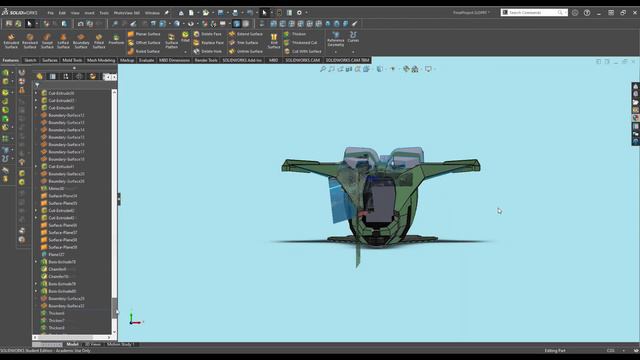Select the Swept Surface tool
Viewport: 640px width, 360px height.
coord(47,41)
